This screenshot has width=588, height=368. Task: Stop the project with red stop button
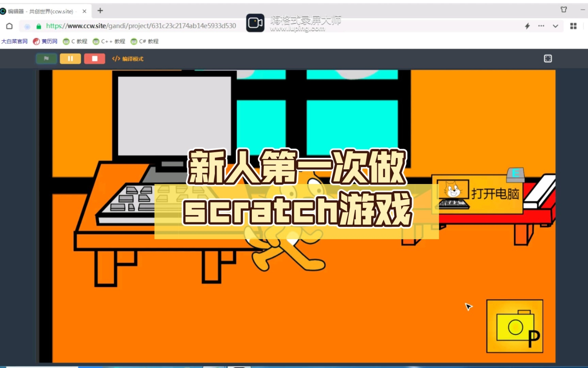tap(94, 58)
